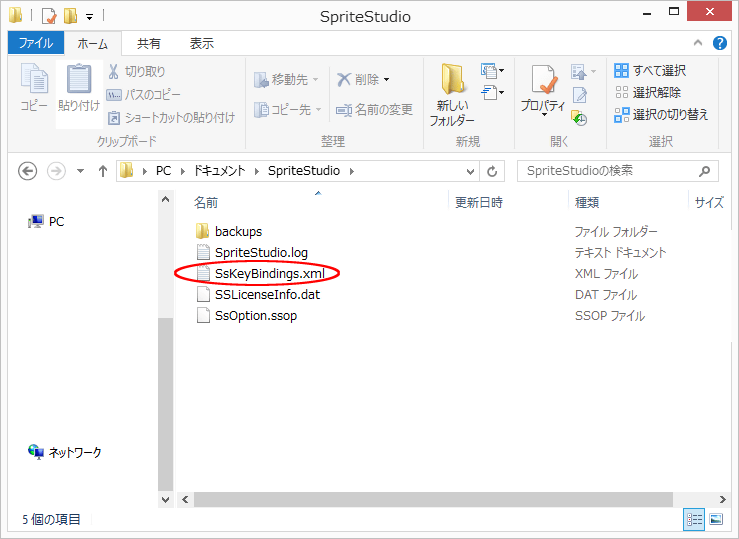This screenshot has height=539, width=739.
Task: Click the Delete (削除) X icon
Action: [344, 79]
